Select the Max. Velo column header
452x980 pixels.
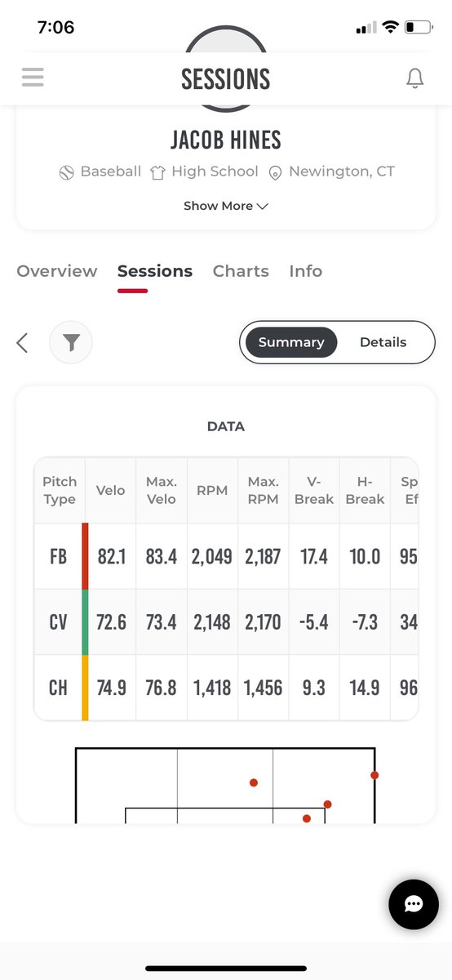click(x=162, y=490)
